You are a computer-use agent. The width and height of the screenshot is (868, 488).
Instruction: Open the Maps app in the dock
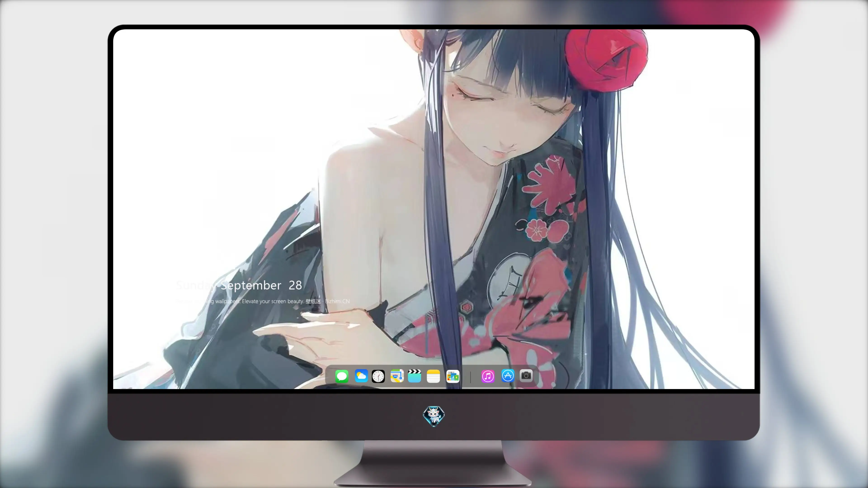tap(397, 376)
